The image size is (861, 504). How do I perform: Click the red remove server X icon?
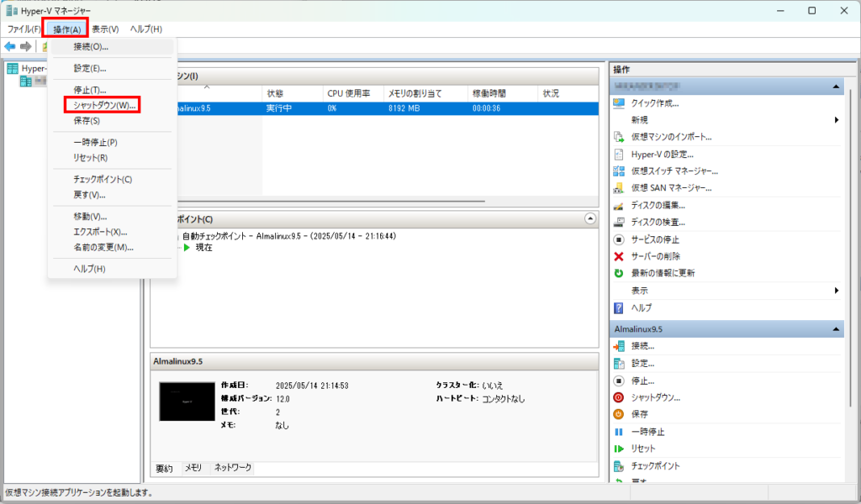coord(619,256)
